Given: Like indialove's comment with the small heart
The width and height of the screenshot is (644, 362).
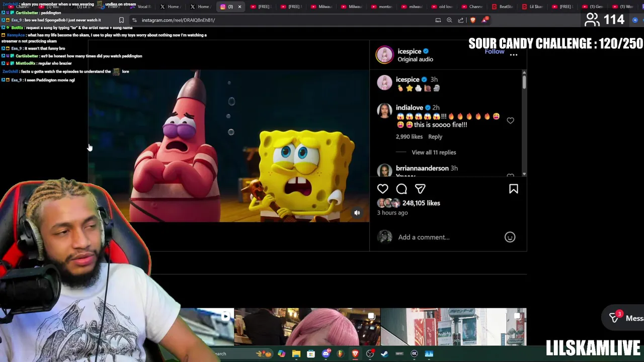Looking at the screenshot, I should [511, 121].
